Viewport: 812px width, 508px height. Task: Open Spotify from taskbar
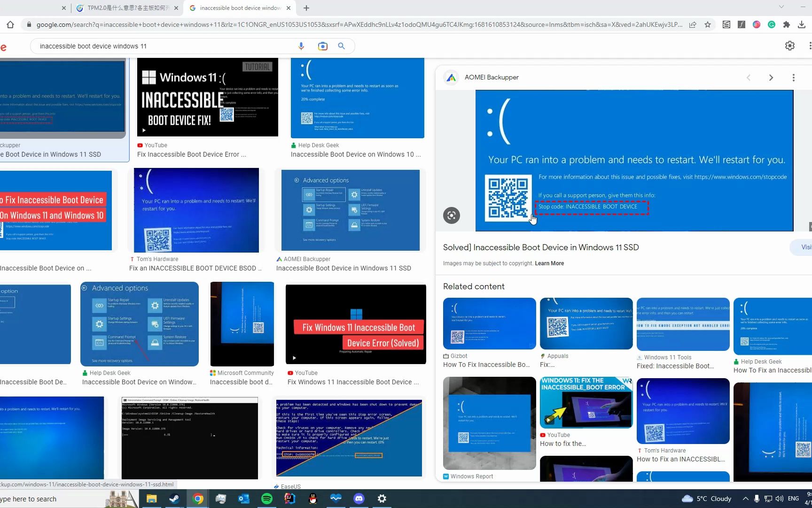pos(267,499)
